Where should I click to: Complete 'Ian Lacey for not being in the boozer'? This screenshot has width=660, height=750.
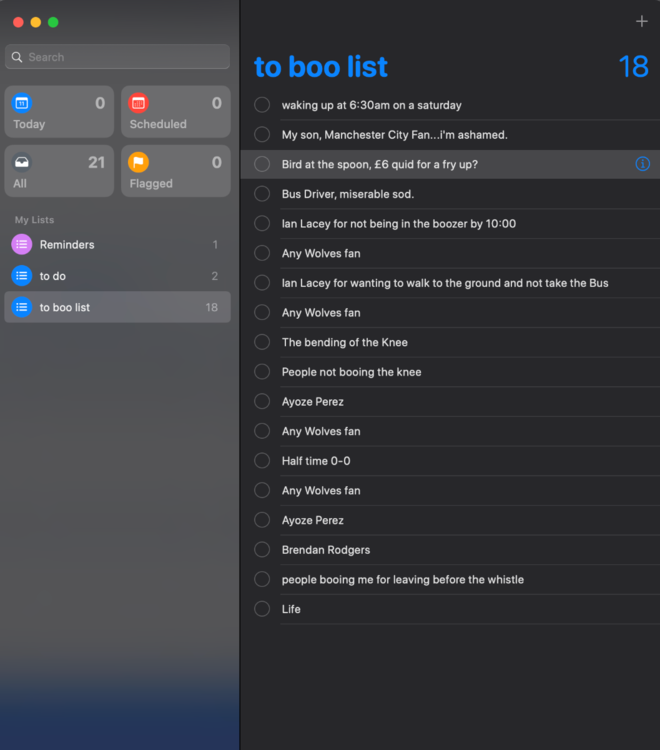[262, 223]
